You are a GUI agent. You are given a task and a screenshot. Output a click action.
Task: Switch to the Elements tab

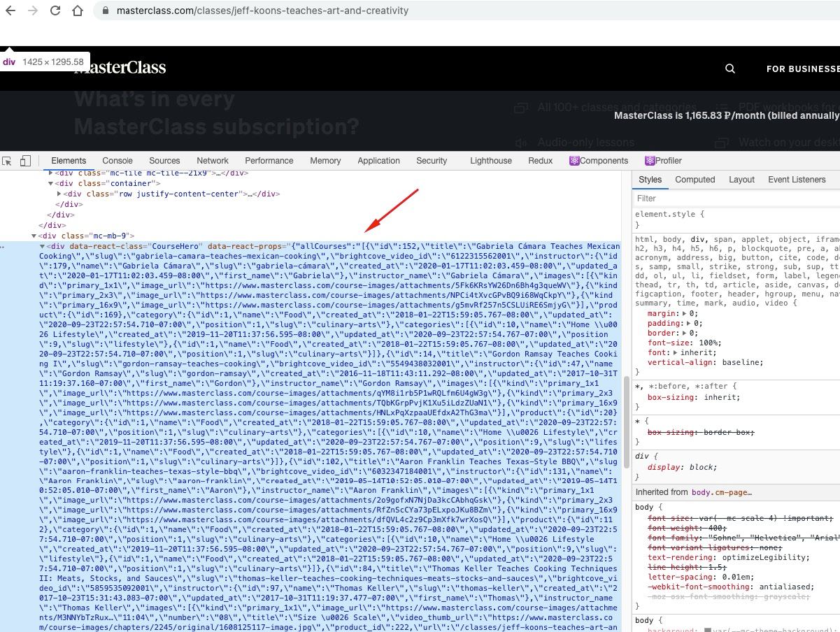(69, 161)
